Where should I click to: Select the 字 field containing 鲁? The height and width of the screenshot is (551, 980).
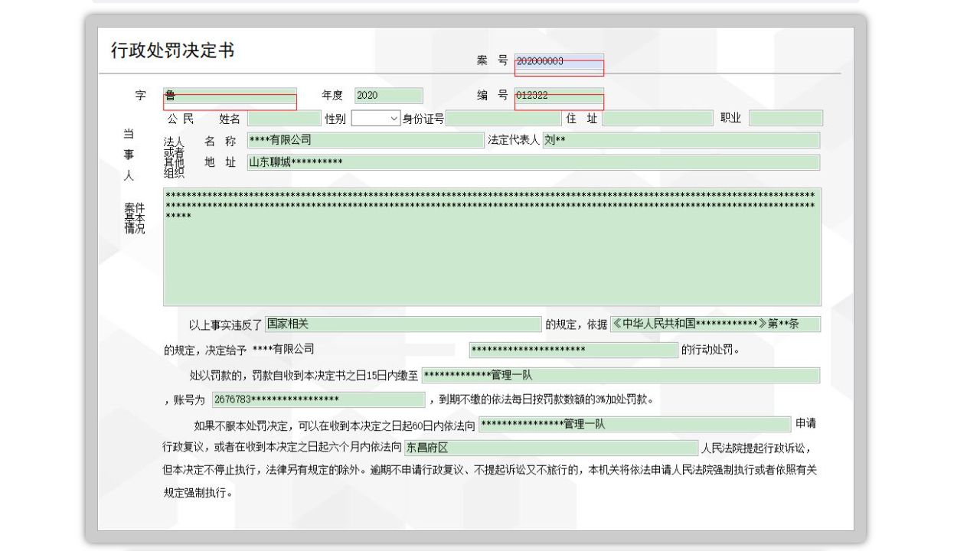230,95
